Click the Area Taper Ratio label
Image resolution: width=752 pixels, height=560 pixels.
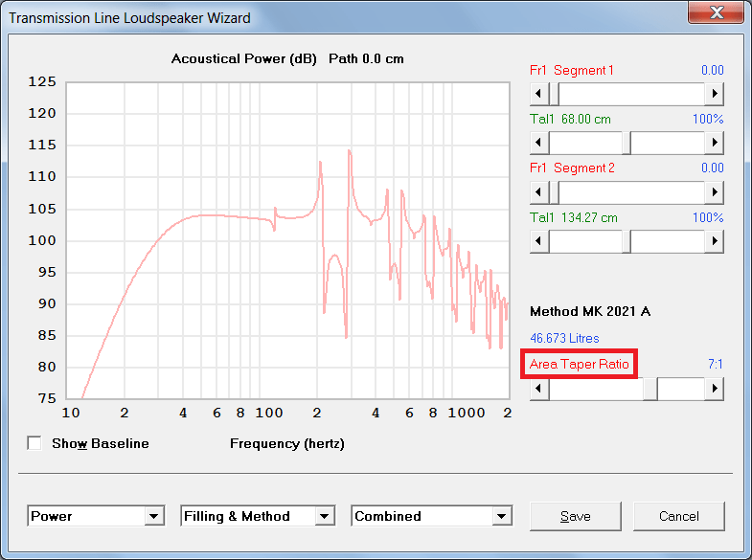coord(579,364)
